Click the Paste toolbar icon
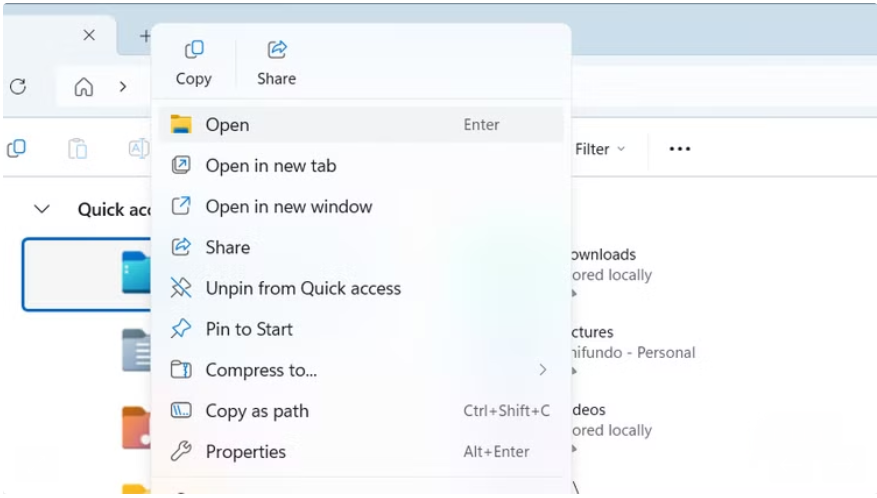 (78, 149)
